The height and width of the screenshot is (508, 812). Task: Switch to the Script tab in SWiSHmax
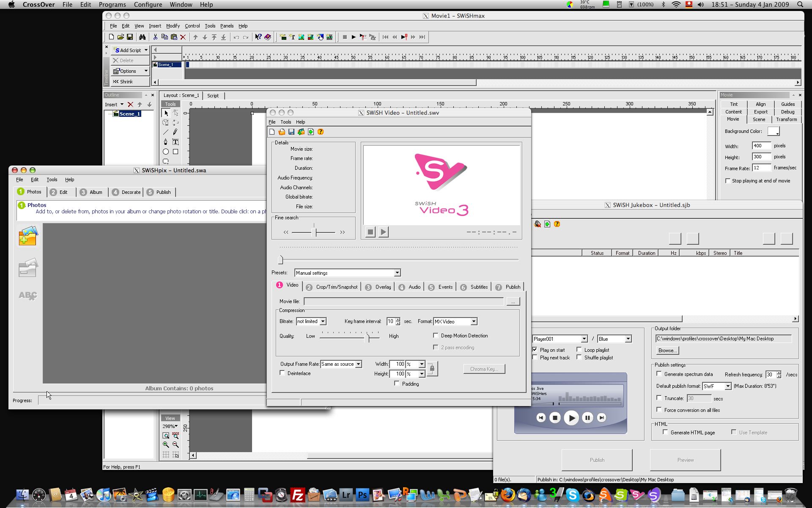[213, 96]
